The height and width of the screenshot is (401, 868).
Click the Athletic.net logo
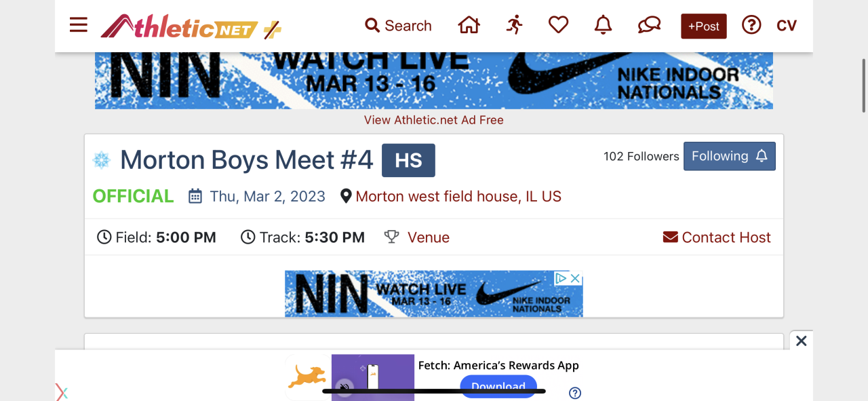[x=191, y=27]
